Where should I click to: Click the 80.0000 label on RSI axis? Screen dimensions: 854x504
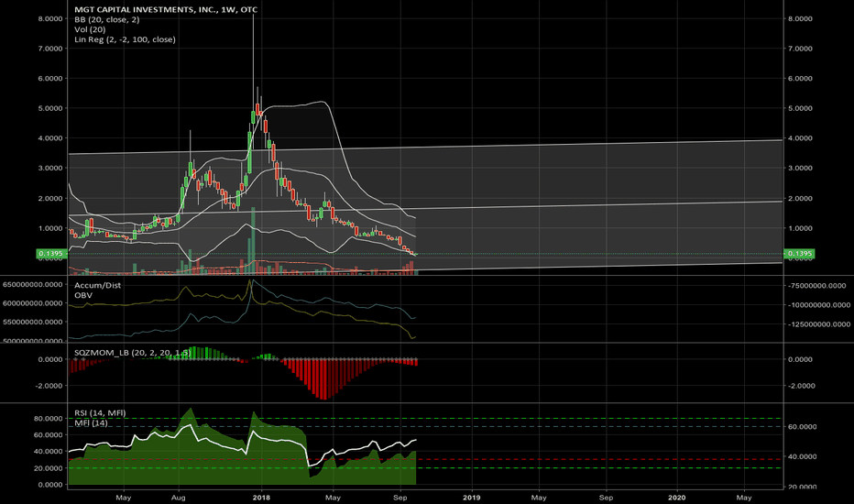49,419
